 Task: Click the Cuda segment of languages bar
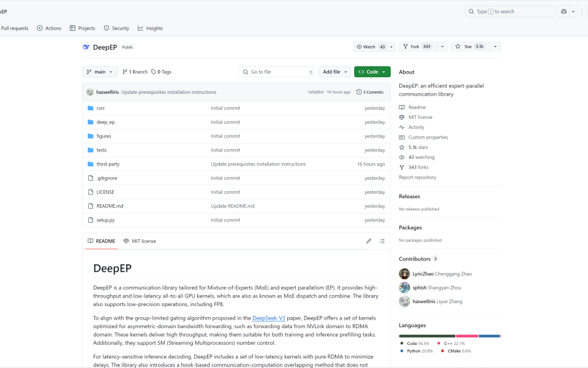(x=427, y=336)
